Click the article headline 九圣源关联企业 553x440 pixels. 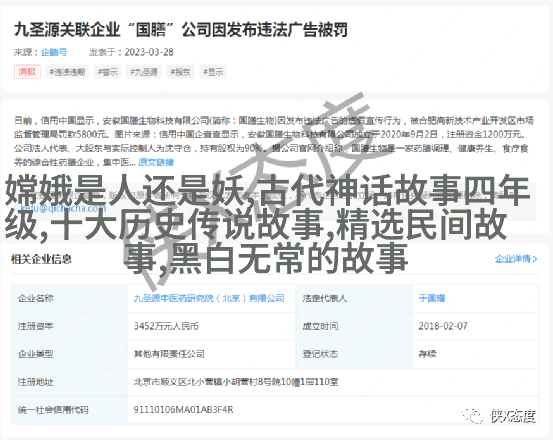click(x=181, y=30)
